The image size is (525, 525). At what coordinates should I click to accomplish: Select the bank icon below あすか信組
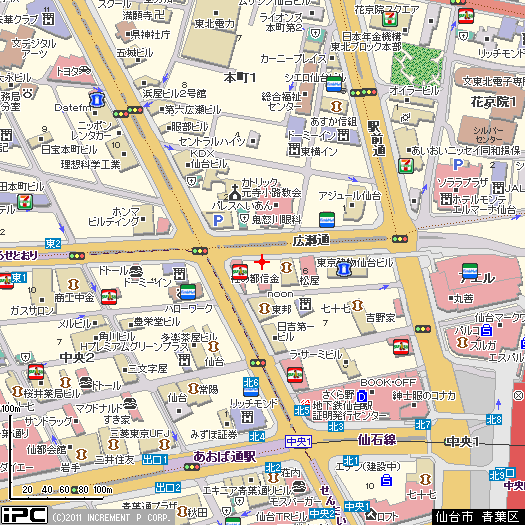coord(336,106)
